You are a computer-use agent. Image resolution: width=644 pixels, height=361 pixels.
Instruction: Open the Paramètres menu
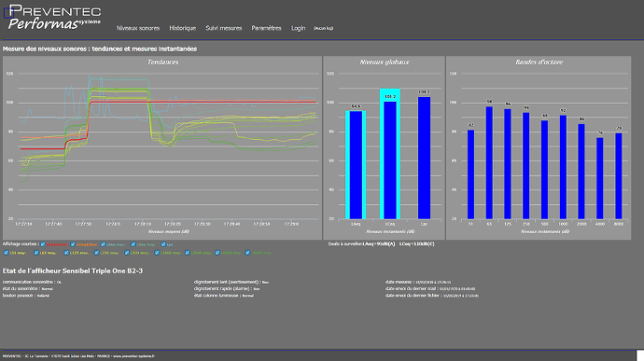point(267,28)
